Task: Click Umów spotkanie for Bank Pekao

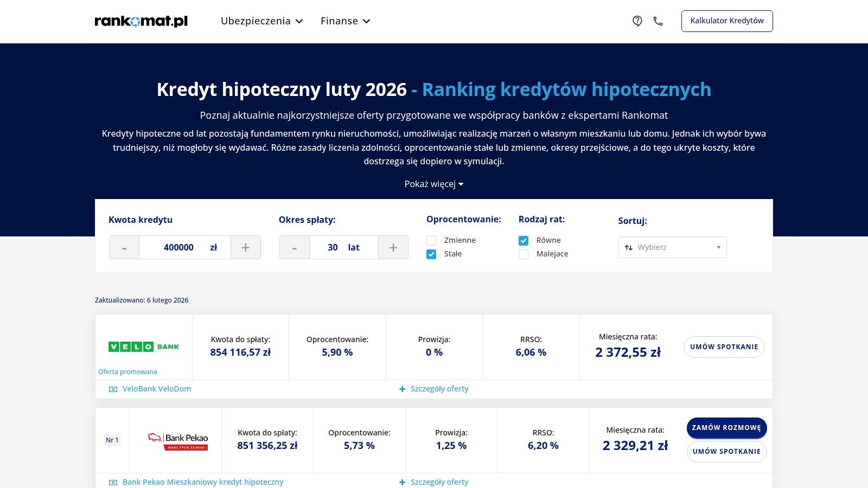Action: 727,452
